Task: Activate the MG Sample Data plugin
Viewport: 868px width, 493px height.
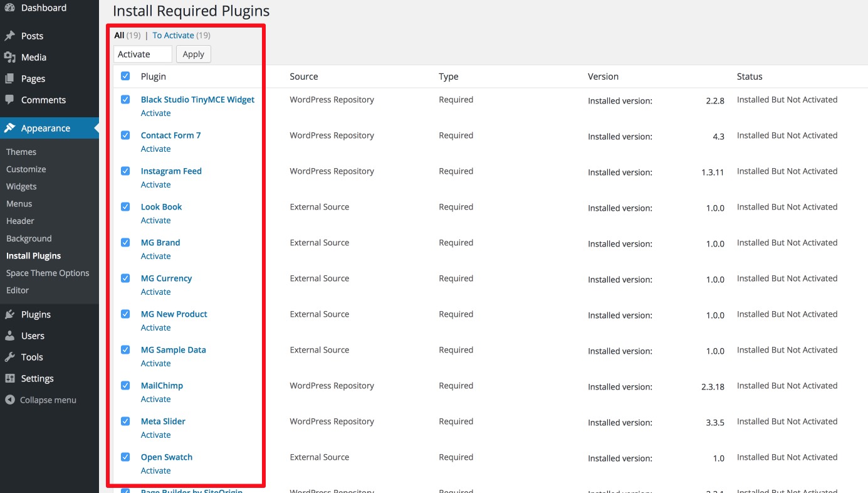Action: (x=156, y=363)
